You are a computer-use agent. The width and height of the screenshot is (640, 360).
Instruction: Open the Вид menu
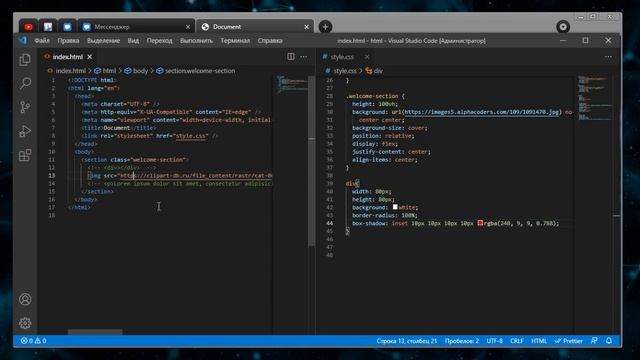pyautogui.click(x=133, y=40)
